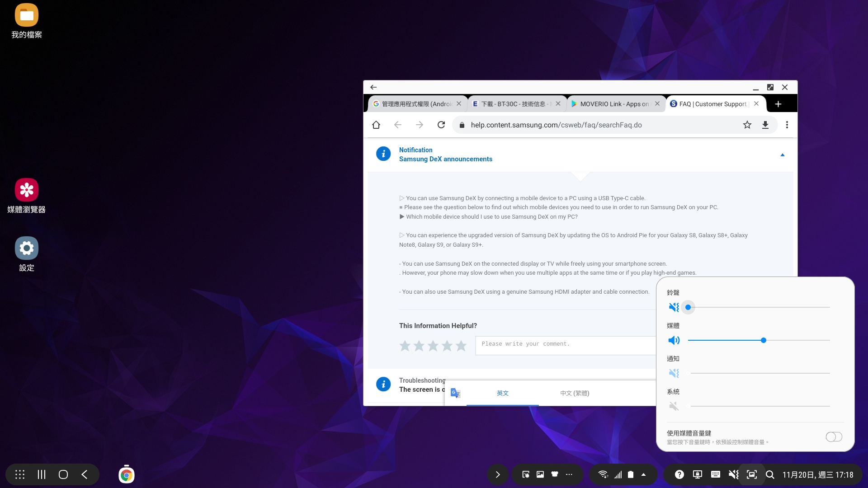Open the date and time 11月20日 display

pyautogui.click(x=818, y=474)
